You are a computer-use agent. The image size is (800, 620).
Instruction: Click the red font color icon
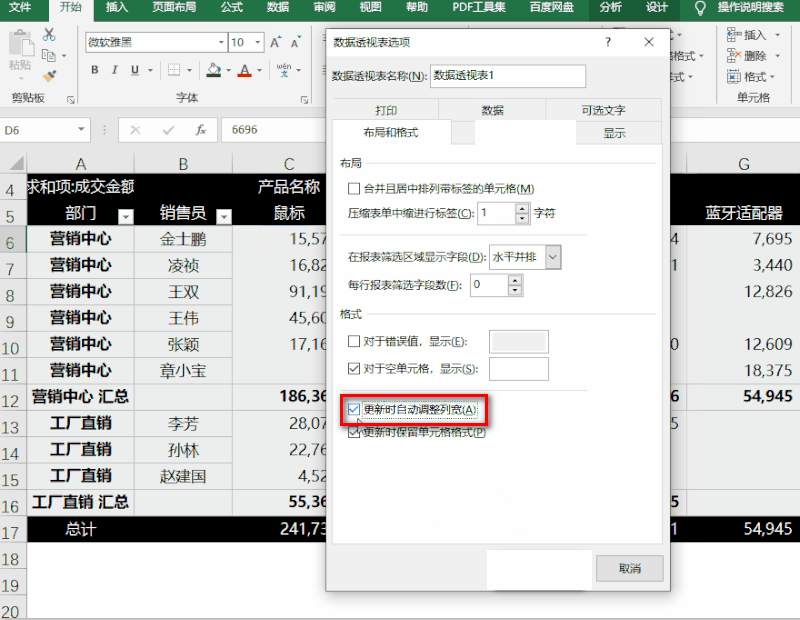click(245, 70)
